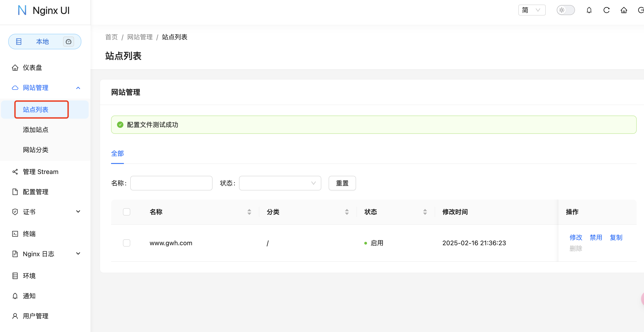The height and width of the screenshot is (332, 644).
Task: Go to 用户管理 user management
Action: pos(35,316)
